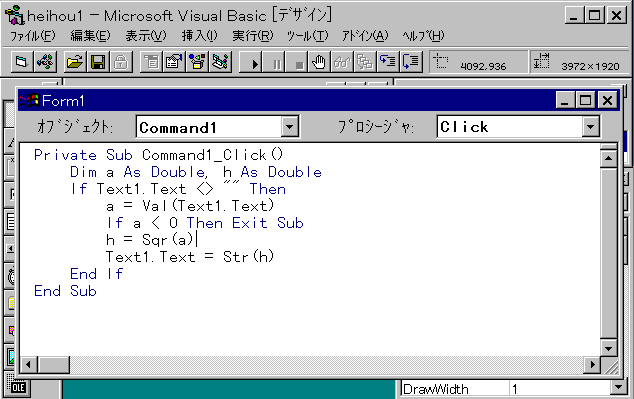The image size is (634, 399).
Task: Maximize the Visual Basic main window
Action: [594, 16]
